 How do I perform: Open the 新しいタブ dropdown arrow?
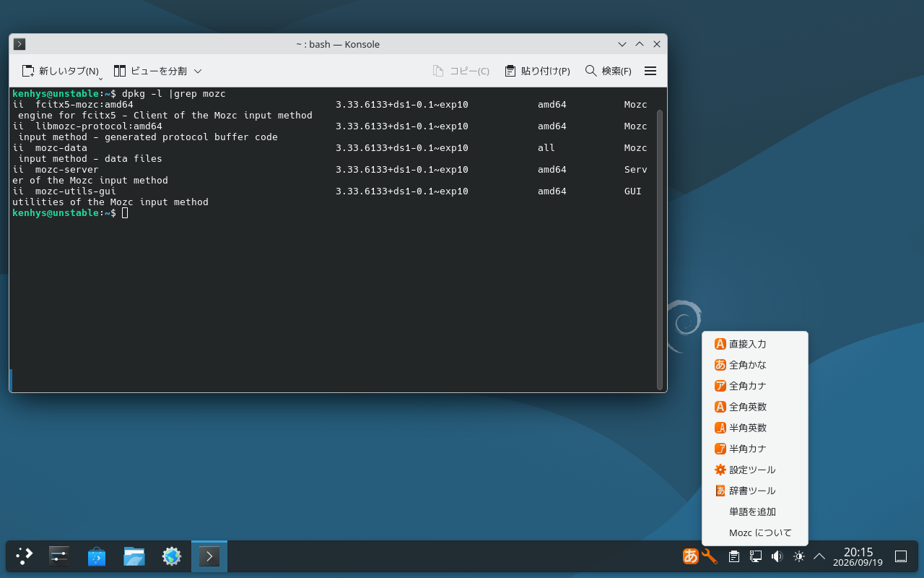coord(100,77)
